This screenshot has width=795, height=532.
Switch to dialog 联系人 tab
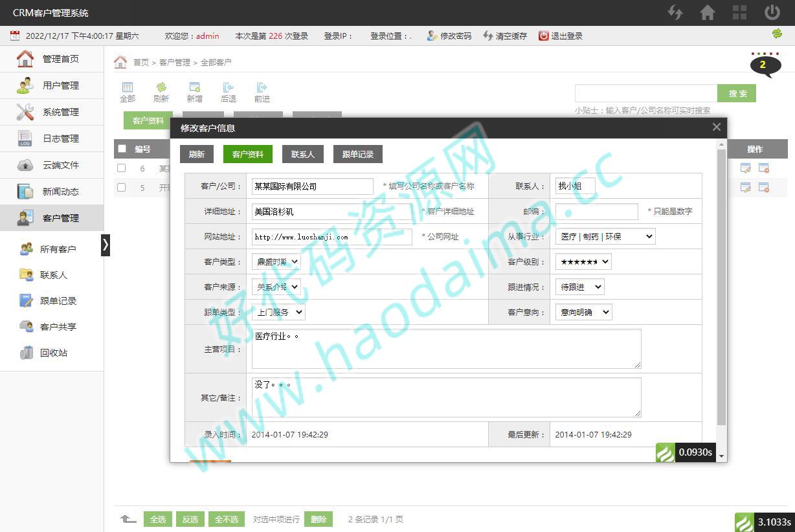pos(303,154)
